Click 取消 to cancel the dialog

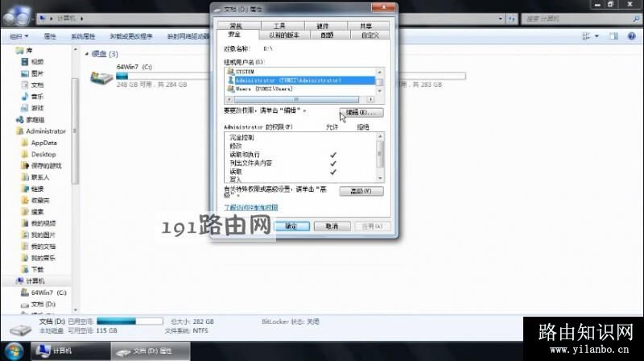coord(332,226)
